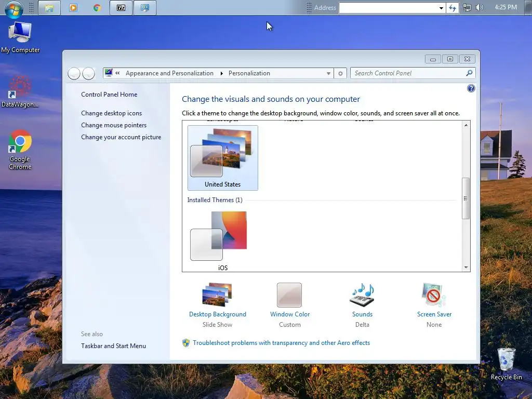Select the My Computer desktop icon
This screenshot has height=399, width=532.
tap(20, 37)
